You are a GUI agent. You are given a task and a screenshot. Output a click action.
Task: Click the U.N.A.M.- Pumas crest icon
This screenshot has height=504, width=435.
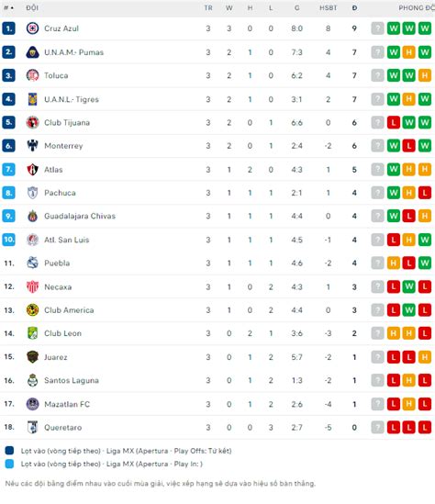32,52
